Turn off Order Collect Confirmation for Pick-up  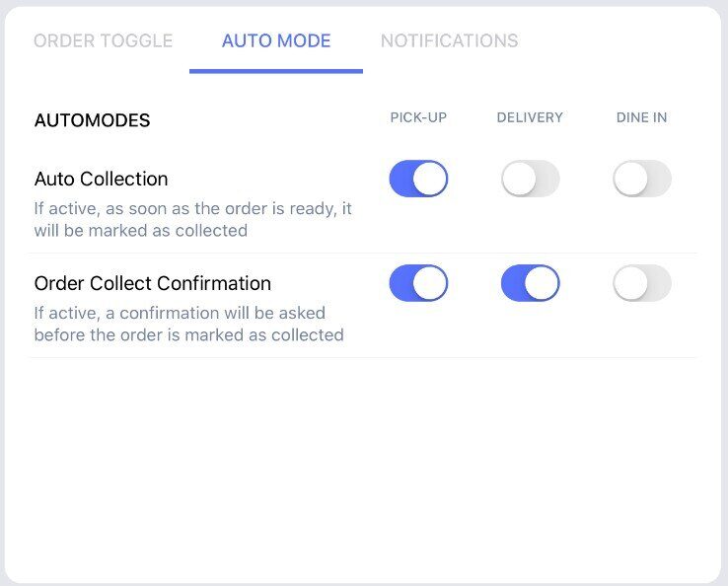coord(419,284)
